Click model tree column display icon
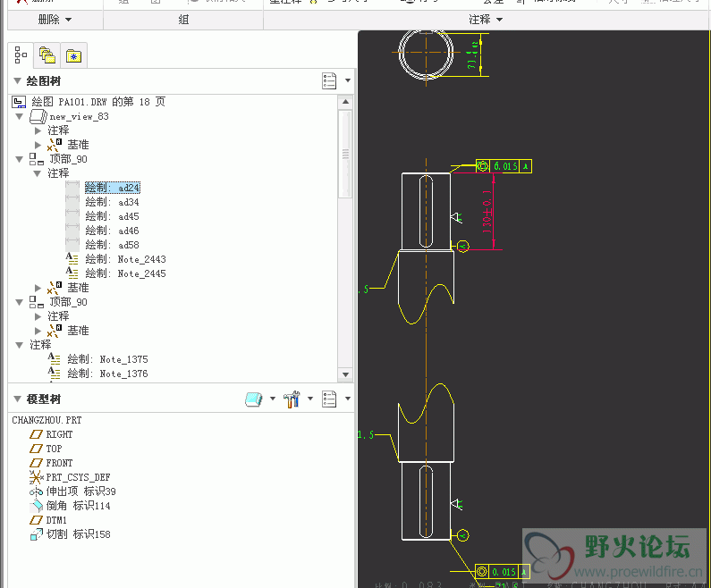The height and width of the screenshot is (588, 711). (329, 399)
